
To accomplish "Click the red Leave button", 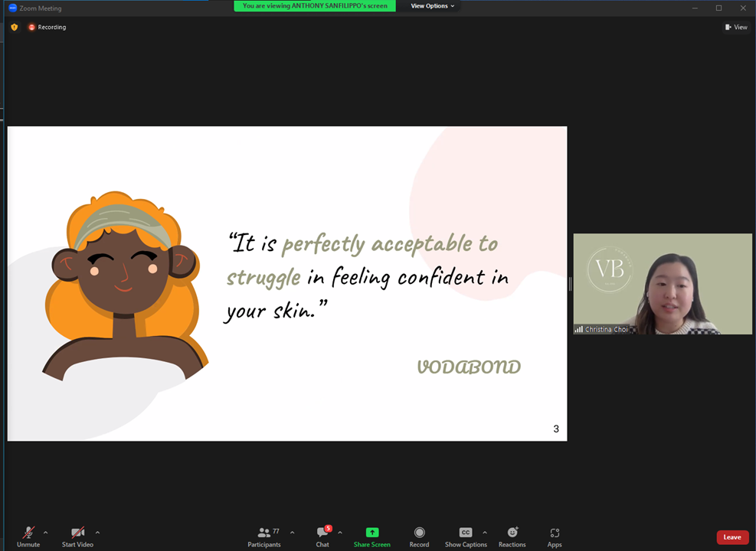I will (x=732, y=537).
